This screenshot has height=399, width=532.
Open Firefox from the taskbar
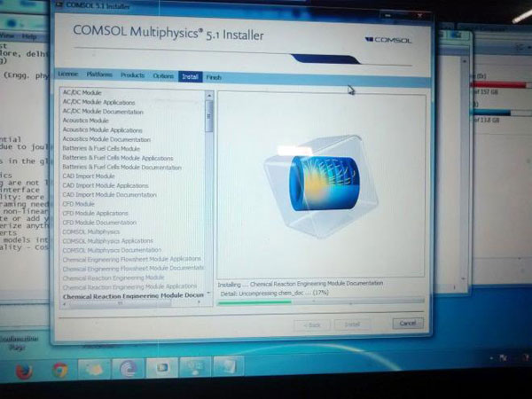point(24,372)
